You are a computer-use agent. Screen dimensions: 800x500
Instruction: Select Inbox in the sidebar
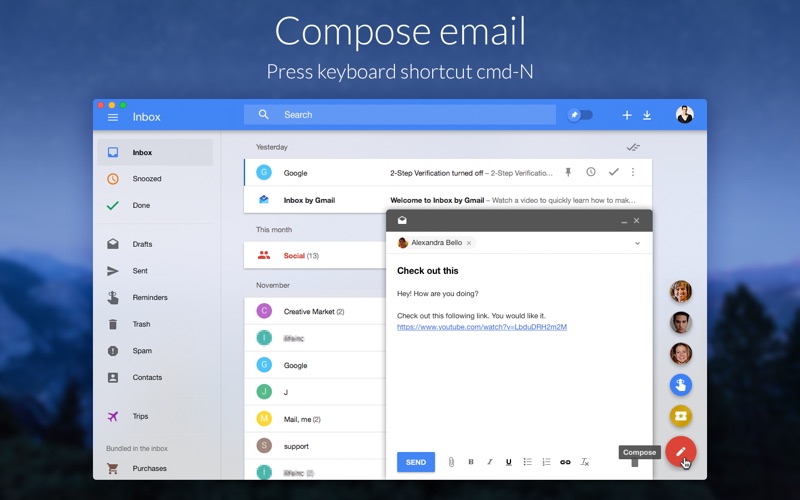155,152
